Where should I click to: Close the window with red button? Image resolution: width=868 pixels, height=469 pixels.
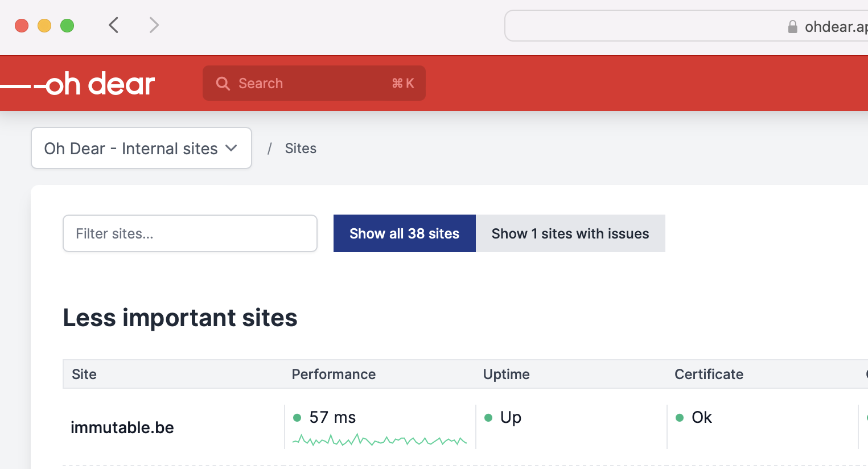click(x=22, y=26)
